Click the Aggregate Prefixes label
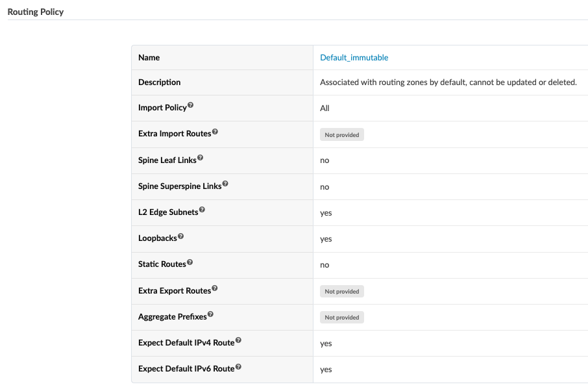588x391 pixels. point(173,317)
